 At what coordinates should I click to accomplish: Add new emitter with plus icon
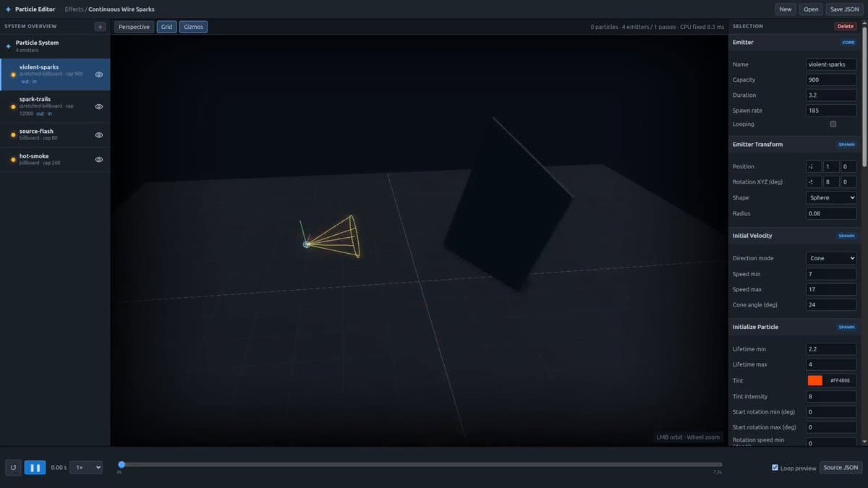[100, 27]
